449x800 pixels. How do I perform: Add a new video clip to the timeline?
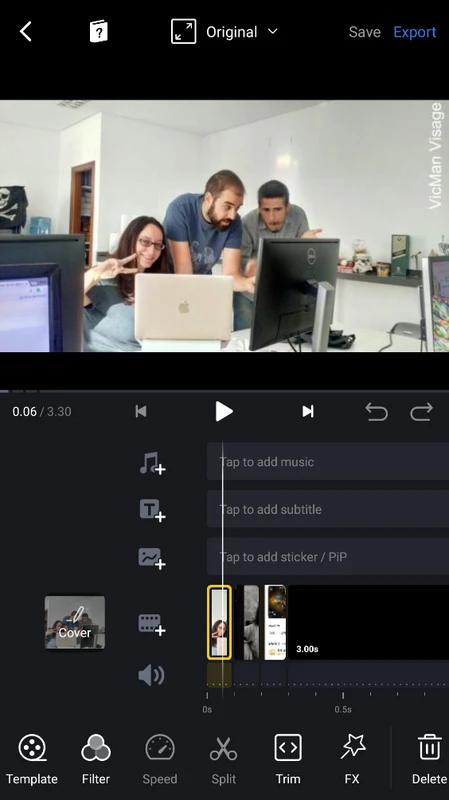tap(152, 624)
